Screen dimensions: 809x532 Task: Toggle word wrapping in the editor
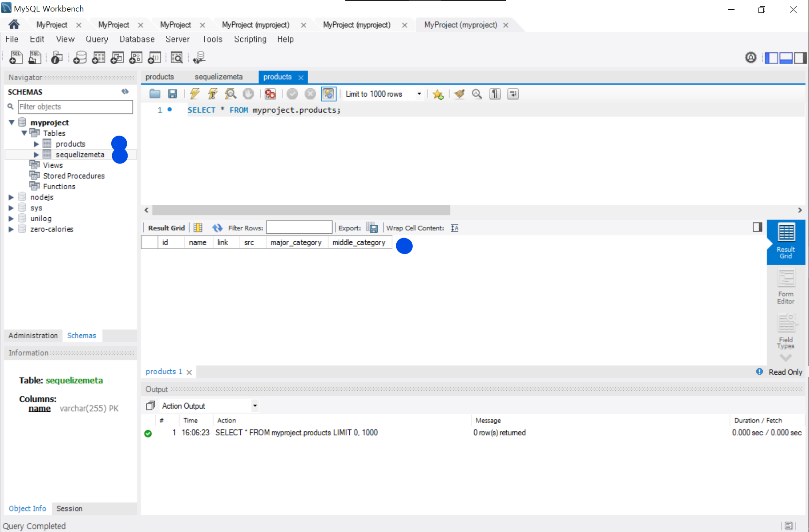click(x=513, y=94)
